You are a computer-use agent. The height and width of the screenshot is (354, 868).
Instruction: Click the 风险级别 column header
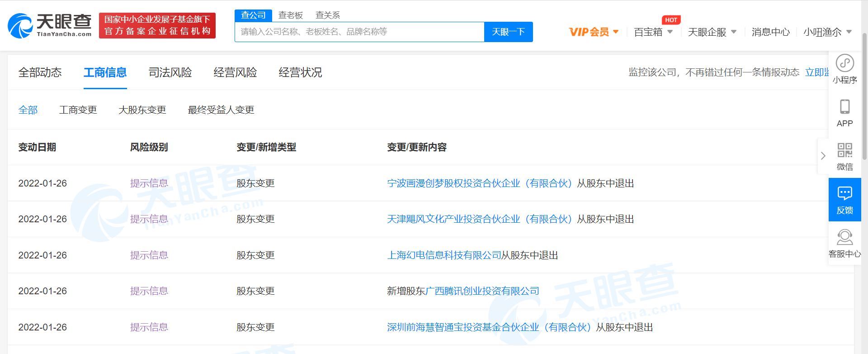coord(149,147)
